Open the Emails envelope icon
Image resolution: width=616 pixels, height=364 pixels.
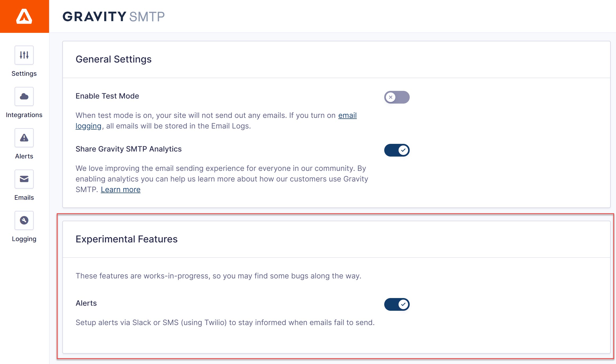pos(24,179)
